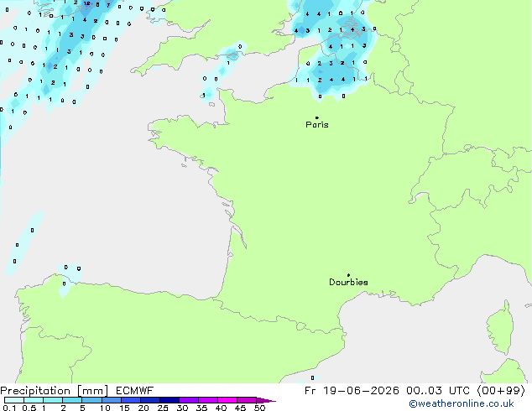
Task: Click the '(00+99)' forecast offset text
Action: coord(501,391)
